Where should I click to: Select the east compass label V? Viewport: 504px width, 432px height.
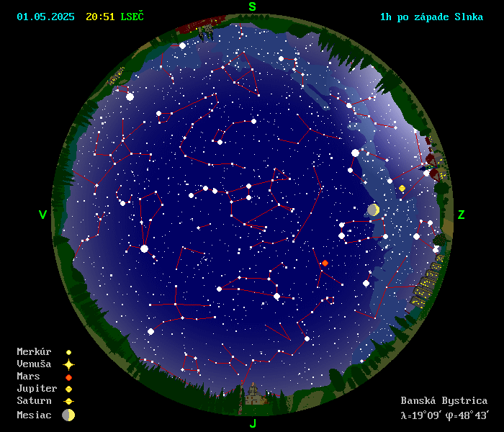coord(42,215)
